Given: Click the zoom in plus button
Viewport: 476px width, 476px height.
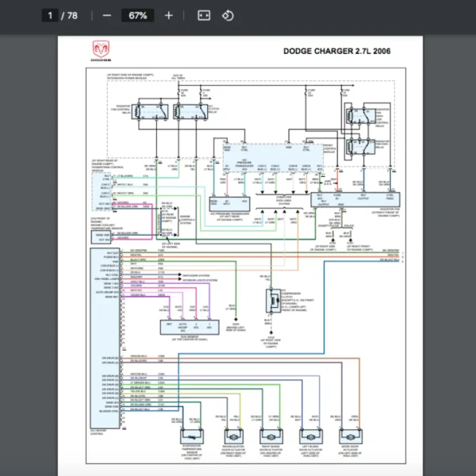Looking at the screenshot, I should pyautogui.click(x=168, y=15).
